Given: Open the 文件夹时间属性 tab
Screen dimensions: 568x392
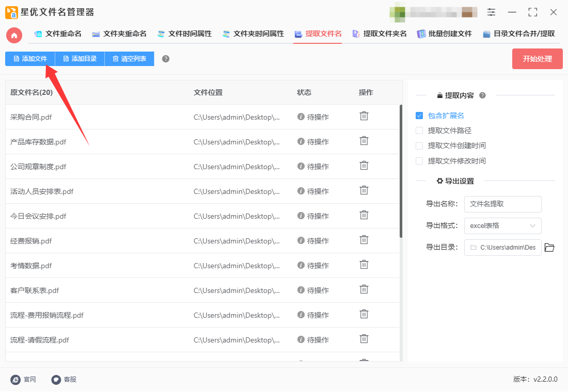Looking at the screenshot, I should click(253, 34).
